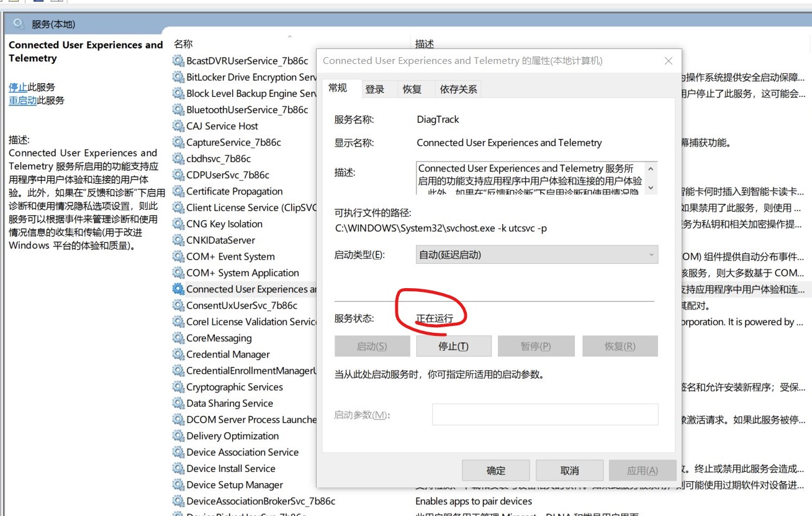This screenshot has height=516, width=812.
Task: Click gear icon for cbdhsvc_7b86c
Action: 178,158
